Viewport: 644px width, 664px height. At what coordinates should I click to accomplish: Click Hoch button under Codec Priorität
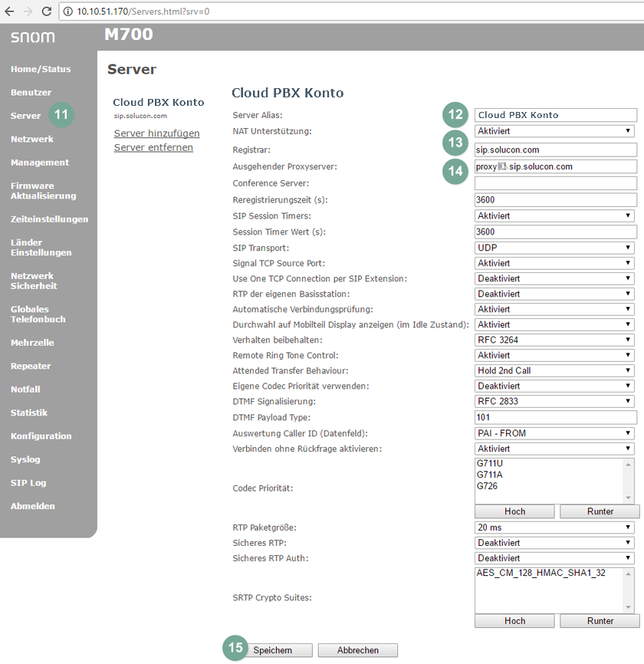[514, 511]
